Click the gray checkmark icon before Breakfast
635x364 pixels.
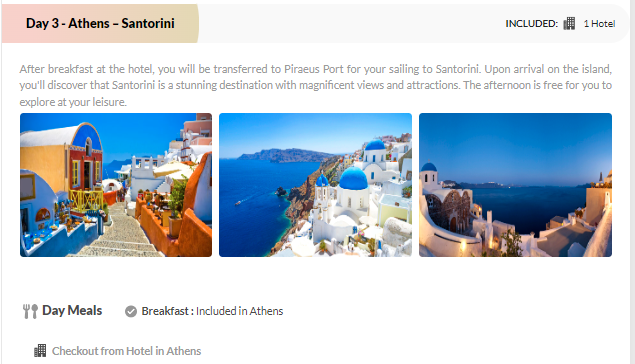[x=131, y=311]
